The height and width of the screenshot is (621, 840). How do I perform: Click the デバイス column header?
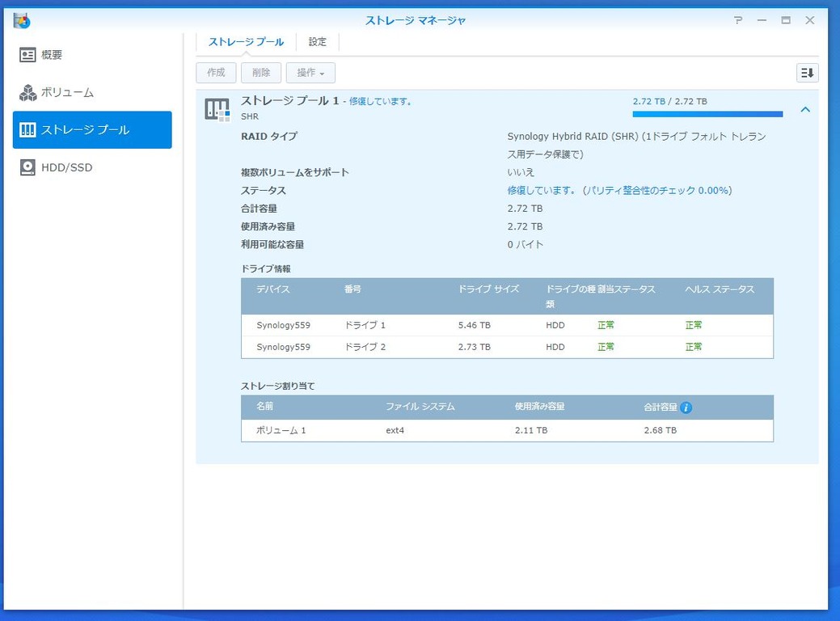[x=273, y=289]
